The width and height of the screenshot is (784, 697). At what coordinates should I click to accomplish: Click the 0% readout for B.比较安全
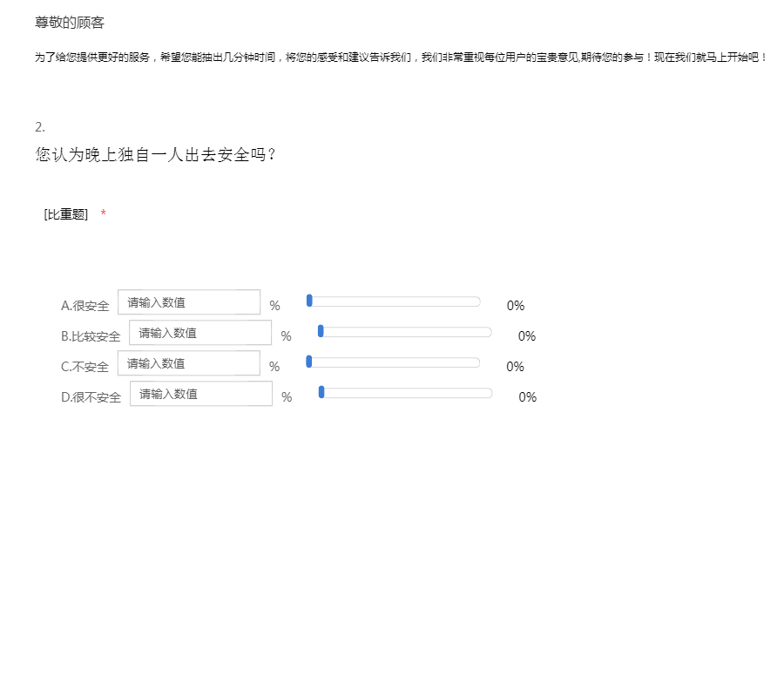(527, 336)
